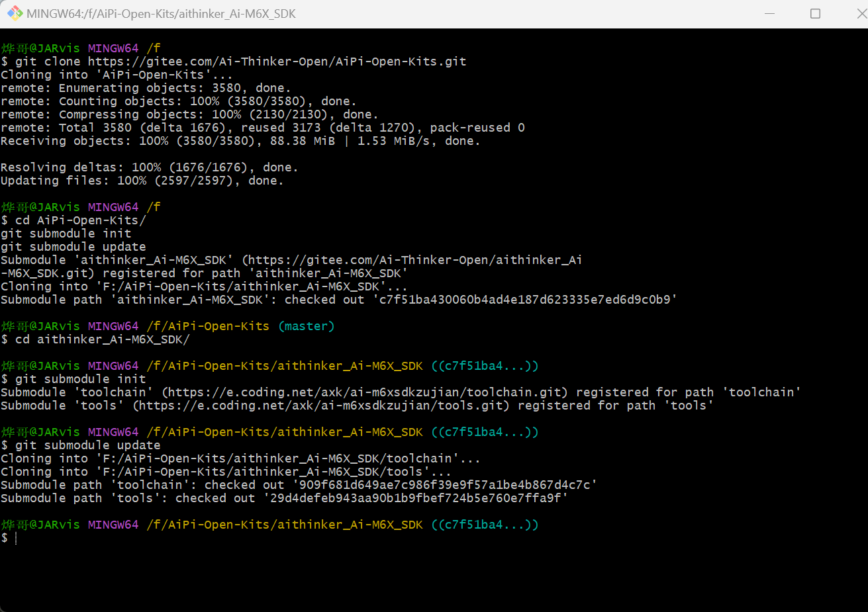868x612 pixels.
Task: Click 'Resolving deltas: 100% (1676/1676), done.' line
Action: point(150,167)
